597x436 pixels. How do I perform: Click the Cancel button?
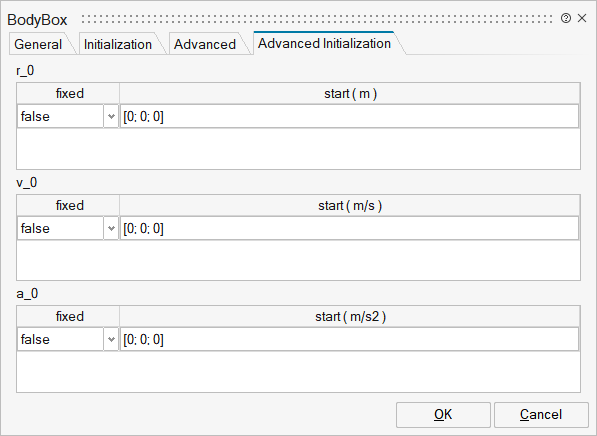click(x=541, y=415)
